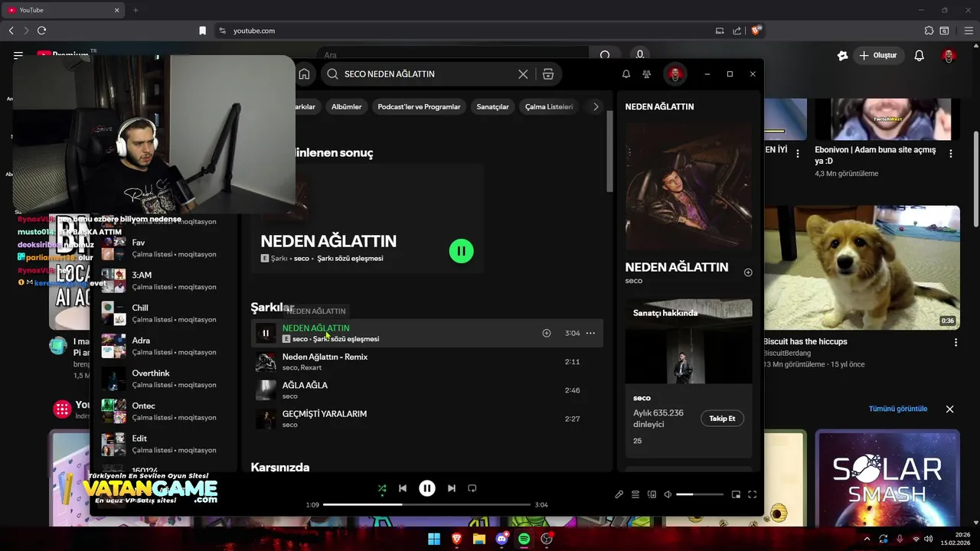Open connect to a device icon
This screenshot has height=551, width=980.
tap(652, 494)
